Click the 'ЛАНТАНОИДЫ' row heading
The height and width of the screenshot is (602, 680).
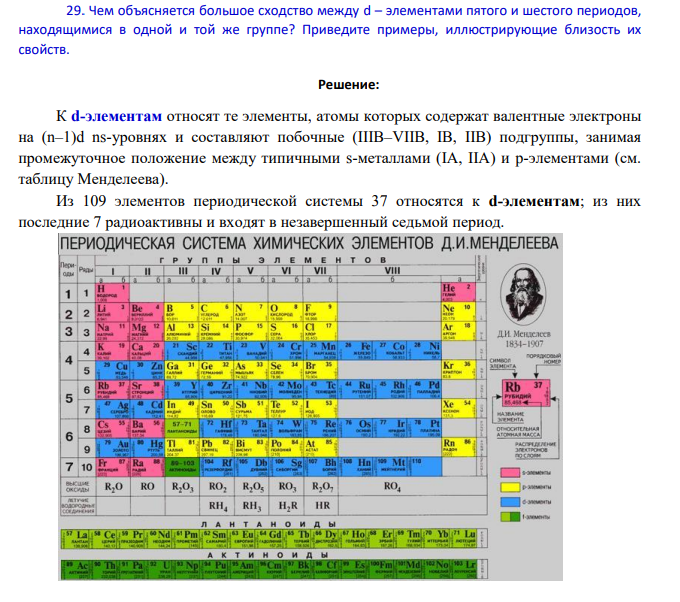click(268, 524)
